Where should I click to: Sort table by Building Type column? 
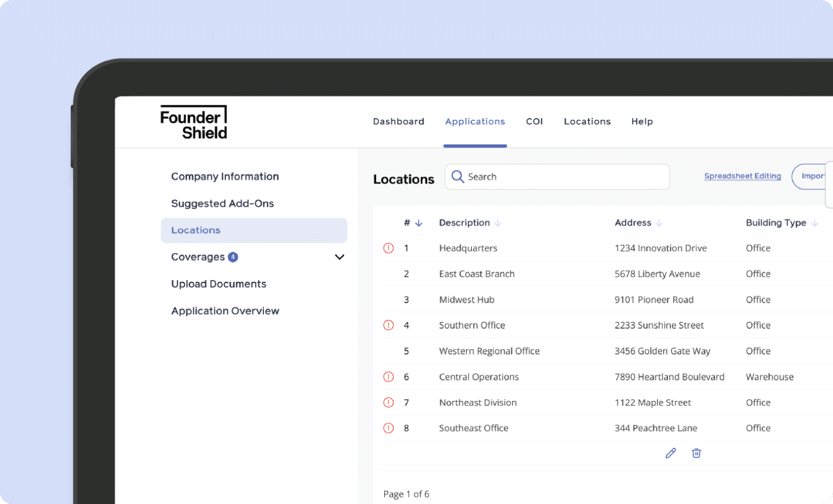pyautogui.click(x=814, y=223)
